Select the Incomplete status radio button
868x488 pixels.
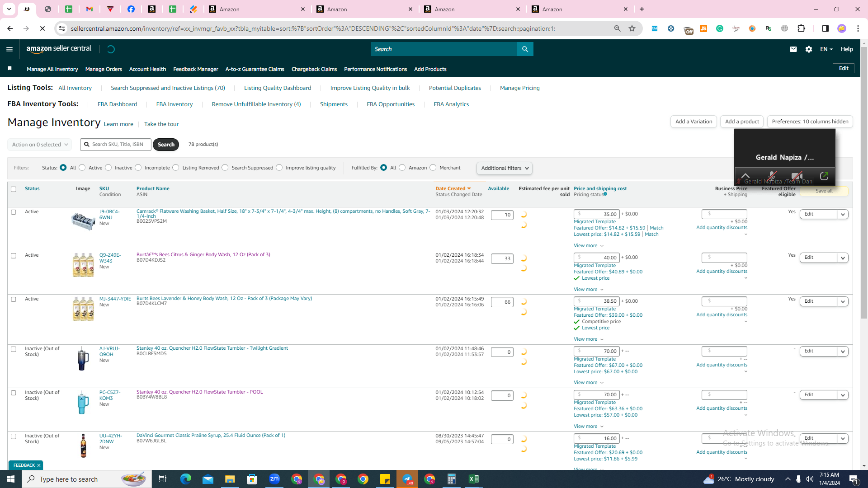pyautogui.click(x=138, y=168)
